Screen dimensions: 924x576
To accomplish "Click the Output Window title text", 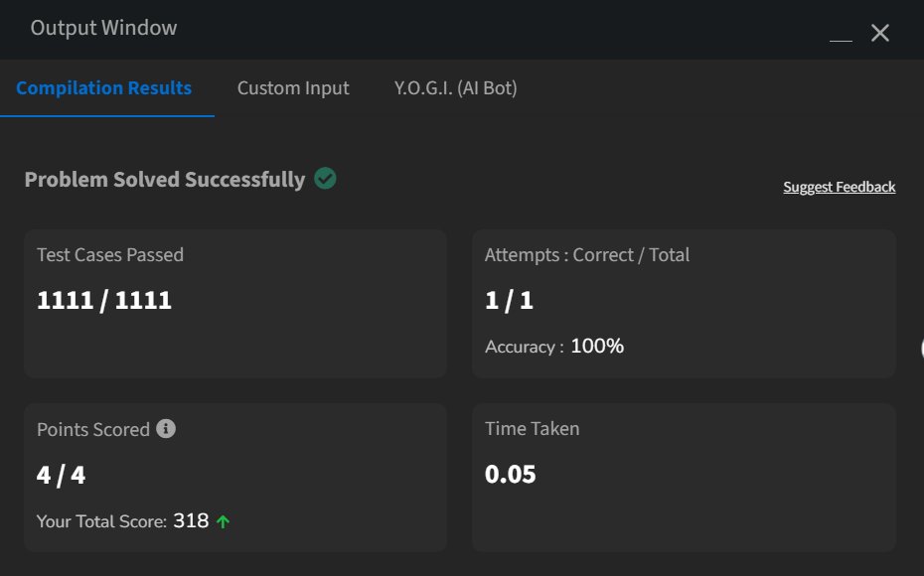I will [x=103, y=28].
